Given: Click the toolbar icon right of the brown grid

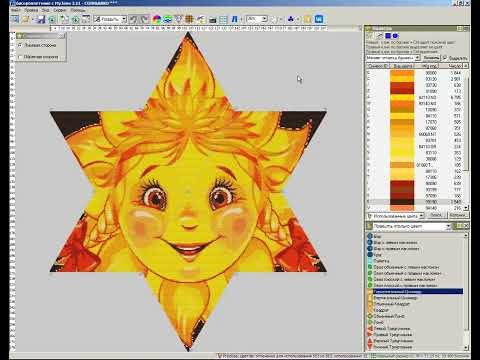Looking at the screenshot, I should tap(201, 19).
